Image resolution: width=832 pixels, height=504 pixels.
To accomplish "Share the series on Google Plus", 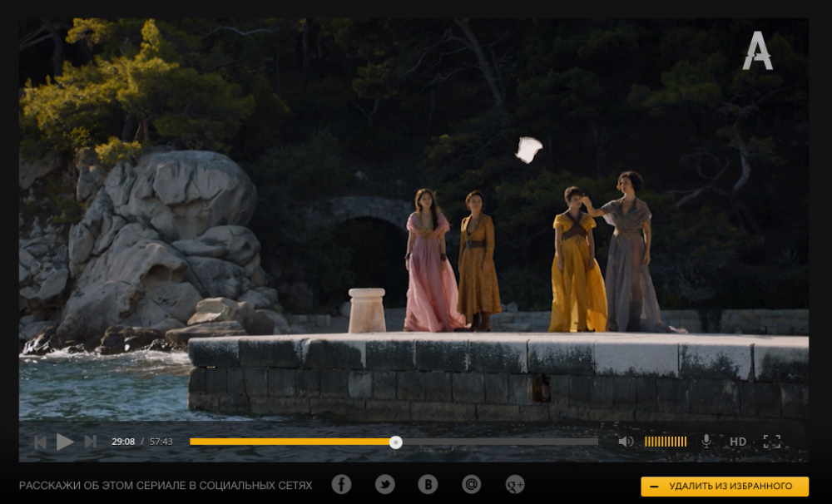I will (x=515, y=484).
